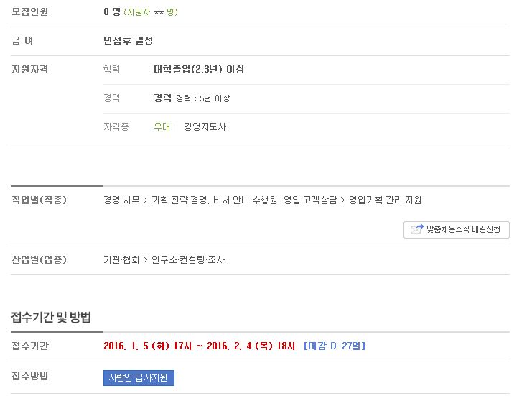Click the 경영지도사 certificate text
532x406 pixels.
pyautogui.click(x=205, y=127)
